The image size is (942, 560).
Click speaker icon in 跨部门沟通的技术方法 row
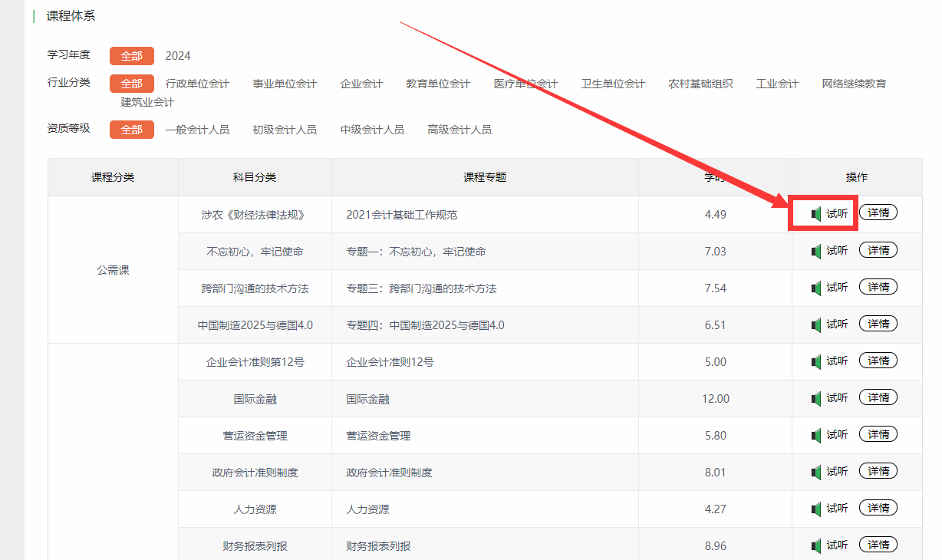(816, 288)
